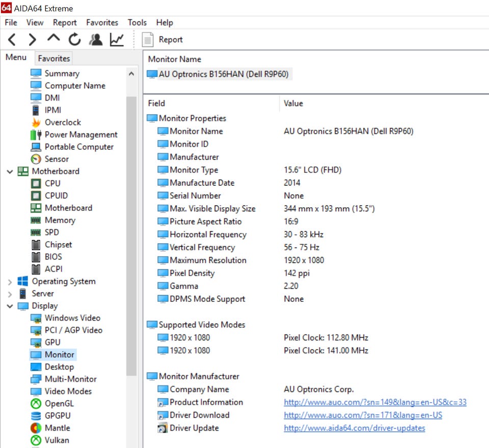Open the Manage favorites user icon
The width and height of the screenshot is (489, 448).
(95, 40)
